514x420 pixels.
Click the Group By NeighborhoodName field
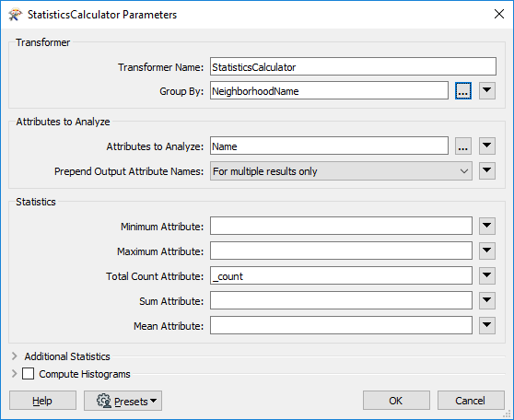pos(329,91)
